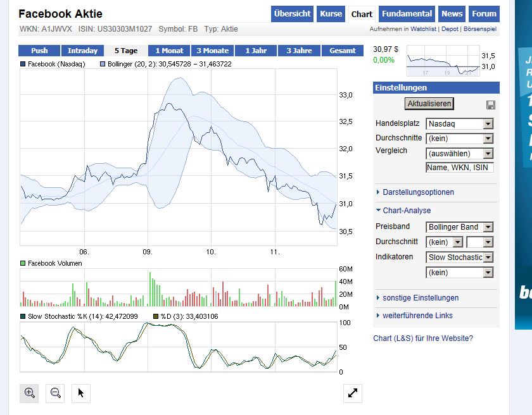Open the Indikatoren Slow Stochastic dropdown

459,257
